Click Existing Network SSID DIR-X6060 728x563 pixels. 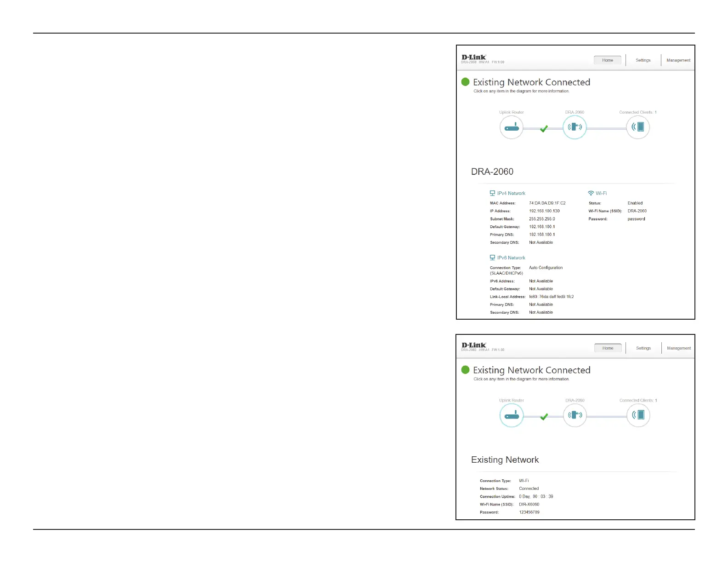529,504
